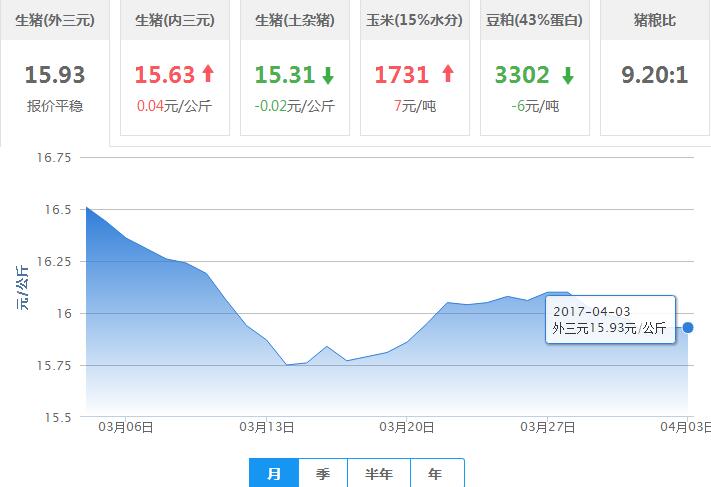The image size is (711, 487).
Task: Open the 猪粮比 ratio tab
Action: point(655,20)
